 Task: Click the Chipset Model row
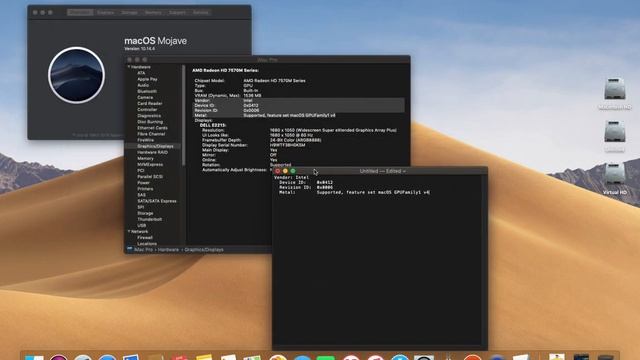click(x=250, y=81)
